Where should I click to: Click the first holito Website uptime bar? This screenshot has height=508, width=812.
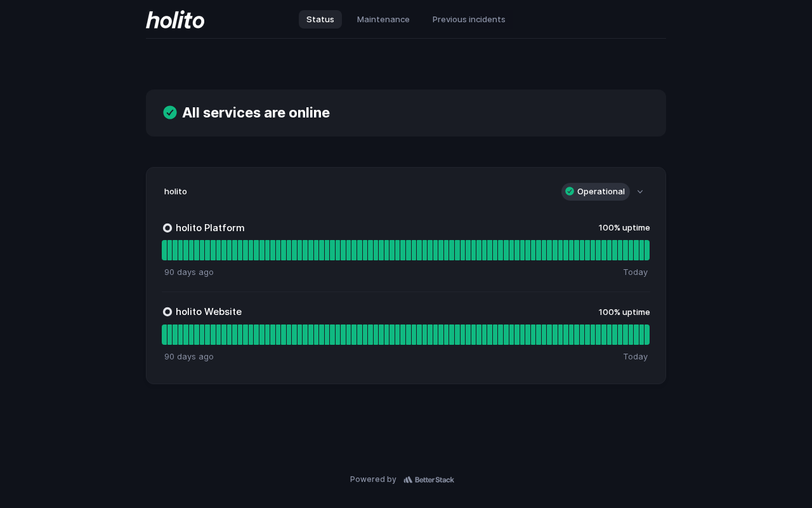[x=164, y=335]
